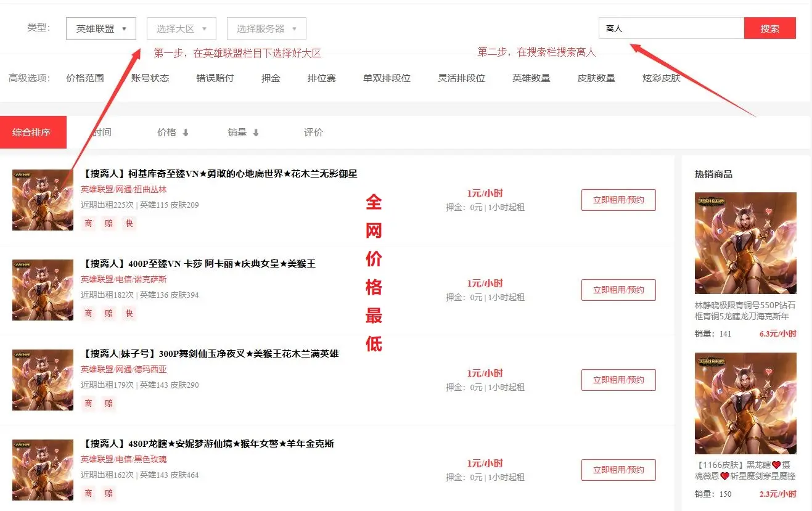Open thumbnail of the 300P舞剑仙 listing
Viewport: 812px width, 511px height.
[x=43, y=380]
